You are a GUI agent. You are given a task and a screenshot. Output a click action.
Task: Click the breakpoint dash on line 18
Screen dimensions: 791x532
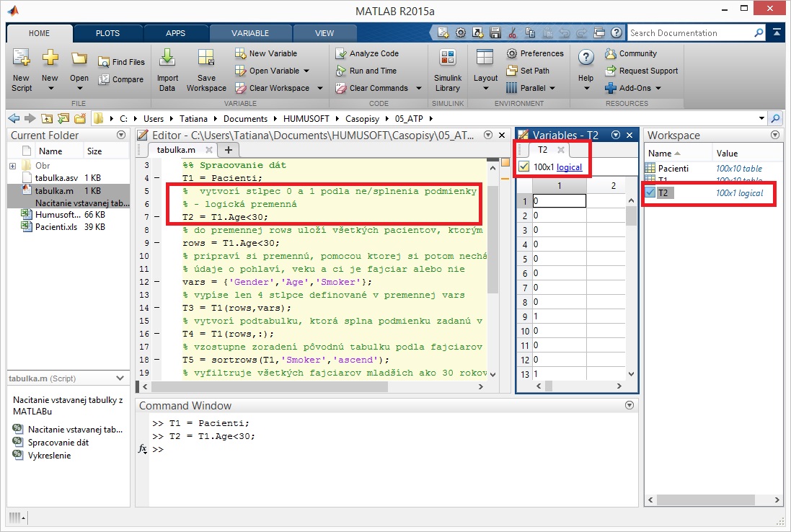tap(157, 360)
